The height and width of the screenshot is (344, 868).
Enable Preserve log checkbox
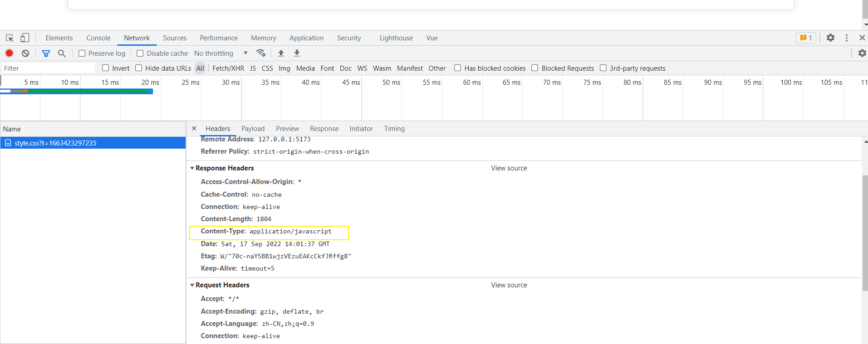click(x=82, y=53)
